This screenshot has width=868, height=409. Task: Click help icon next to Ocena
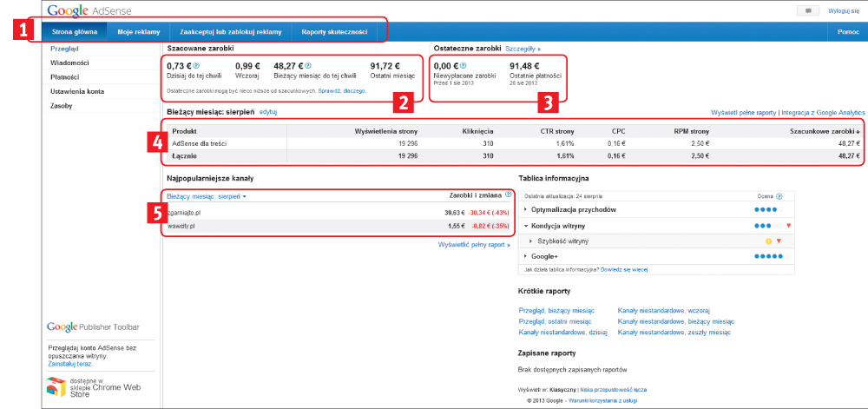click(779, 197)
